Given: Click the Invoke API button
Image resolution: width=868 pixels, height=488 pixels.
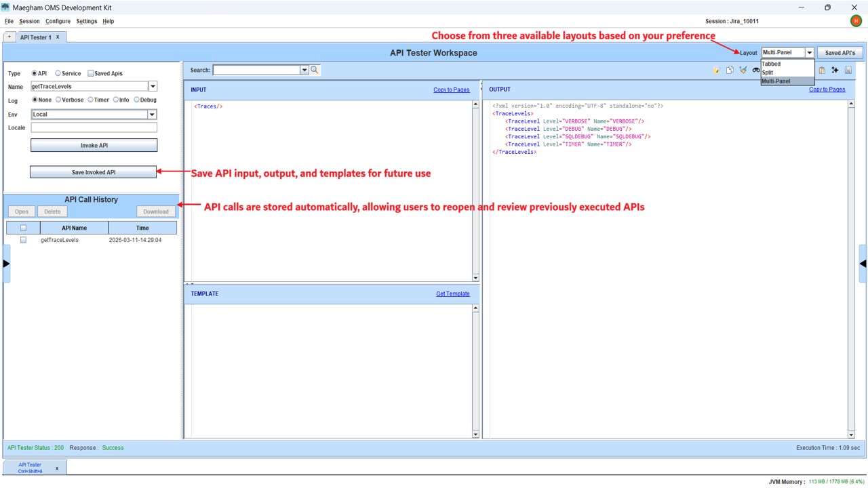Looking at the screenshot, I should click(93, 144).
